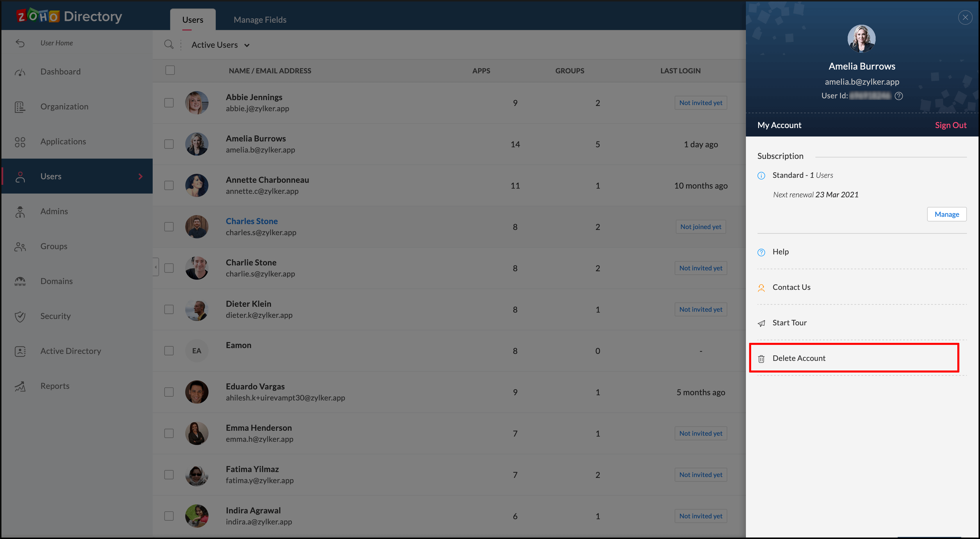Click the Delete Account trash icon
Viewport: 980px width, 539px height.
tap(761, 359)
